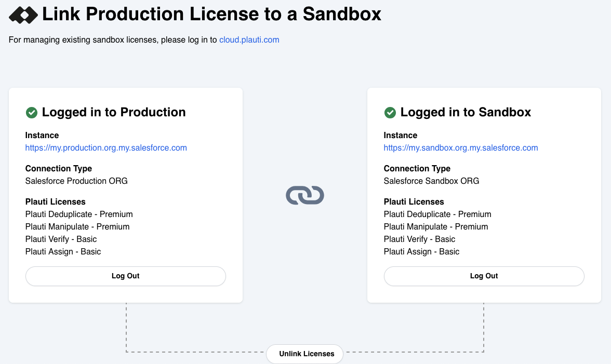This screenshot has height=364, width=611.
Task: Click the Instance label in Sandbox card
Action: tap(401, 136)
